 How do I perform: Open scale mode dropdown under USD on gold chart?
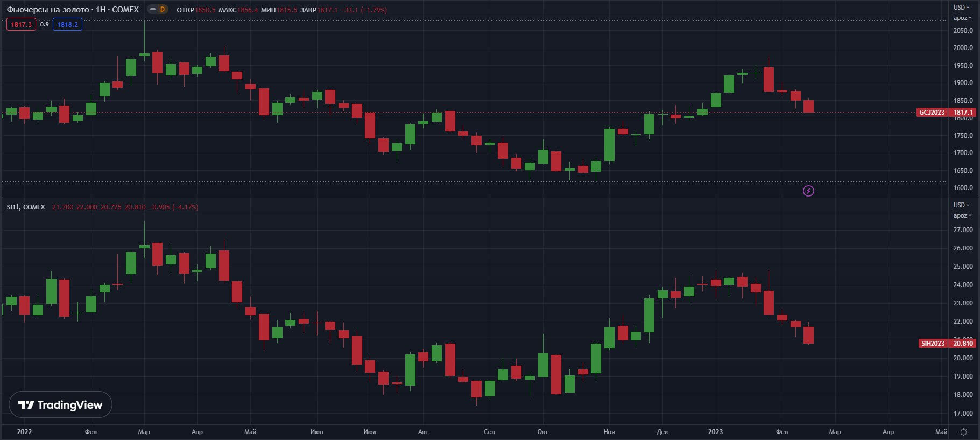point(962,18)
